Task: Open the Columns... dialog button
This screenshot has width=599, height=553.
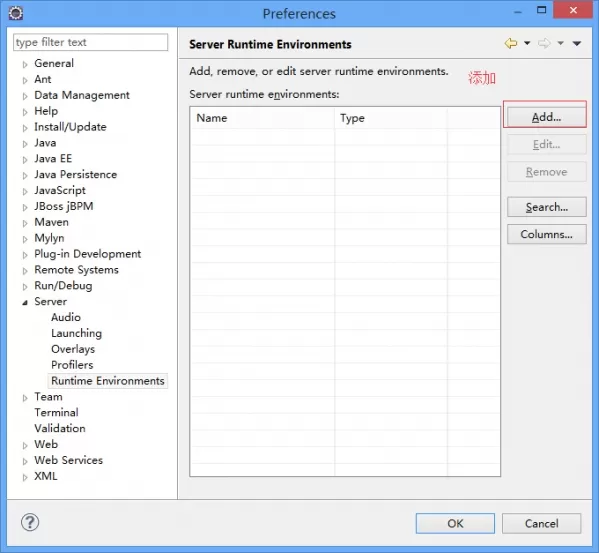Action: 546,234
